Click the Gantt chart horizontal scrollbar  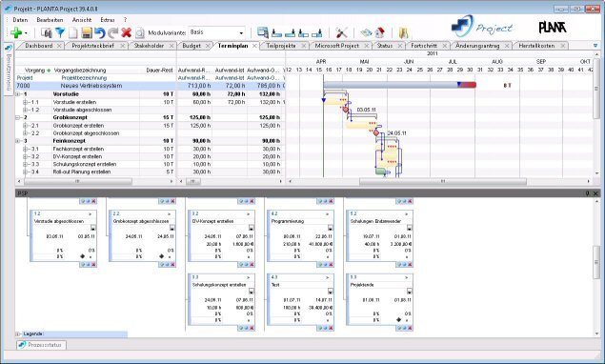[443, 181]
